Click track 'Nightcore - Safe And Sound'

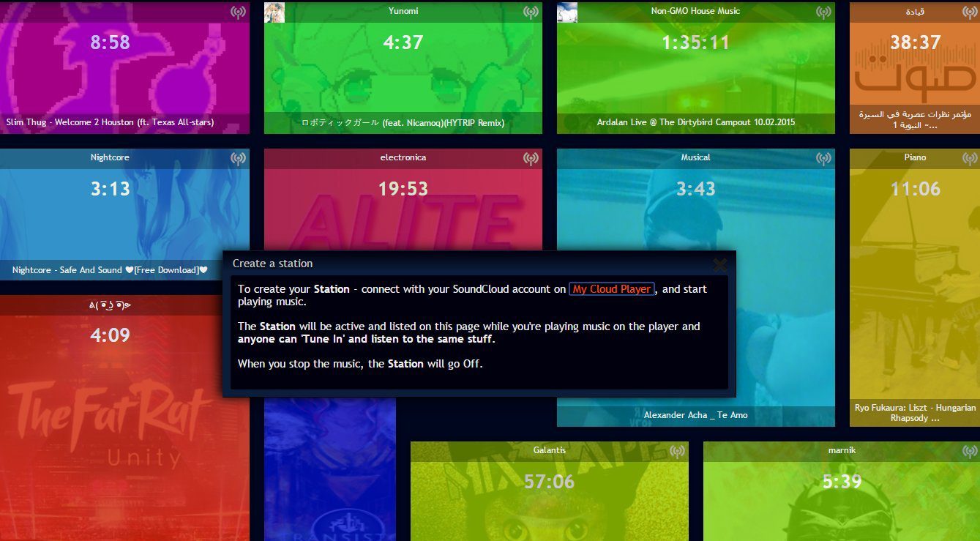pos(110,270)
